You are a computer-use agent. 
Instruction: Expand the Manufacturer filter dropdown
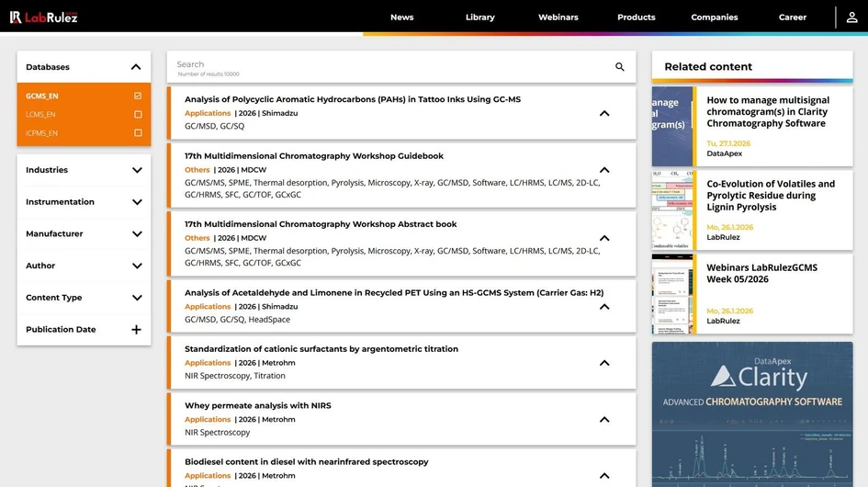tap(137, 234)
